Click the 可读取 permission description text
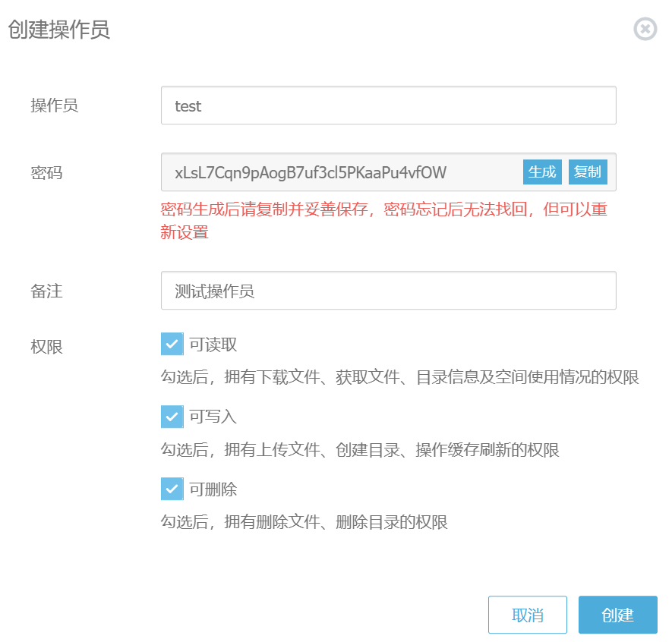Image resolution: width=672 pixels, height=642 pixels. (x=399, y=377)
